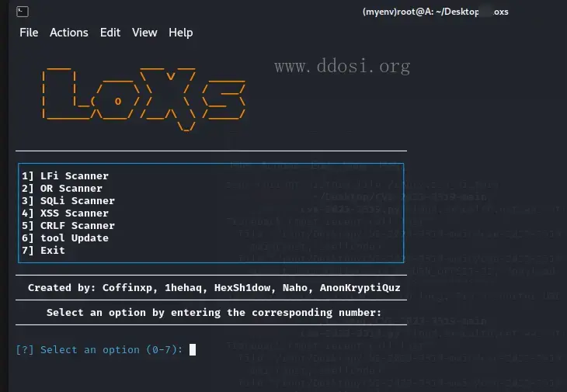
Task: Click the '4] XSS Scanner' menu line
Action: pos(65,213)
